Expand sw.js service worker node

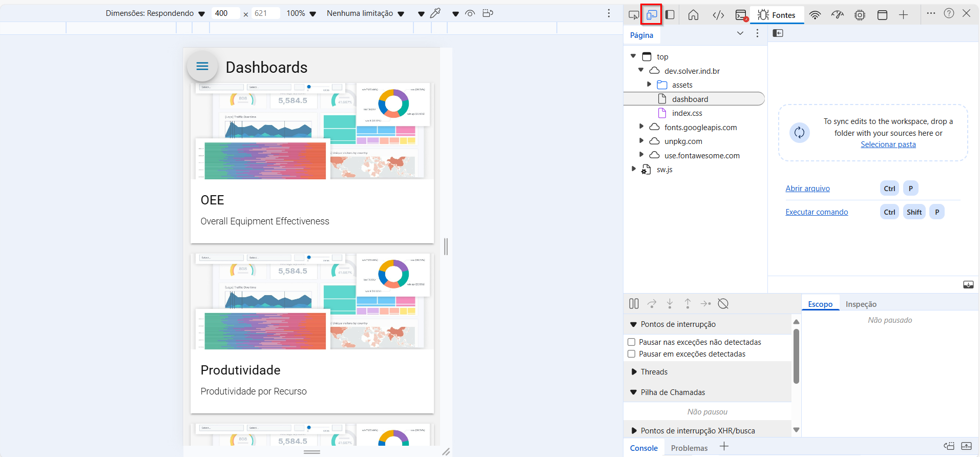pos(633,169)
